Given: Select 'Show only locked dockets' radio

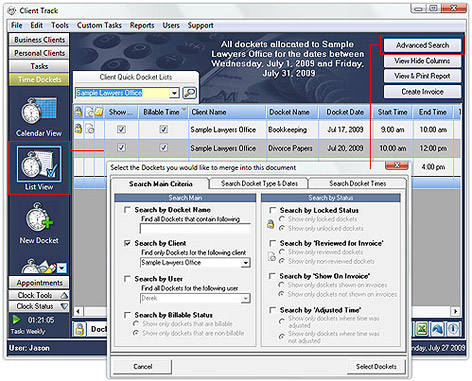Looking at the screenshot, I should (282, 219).
